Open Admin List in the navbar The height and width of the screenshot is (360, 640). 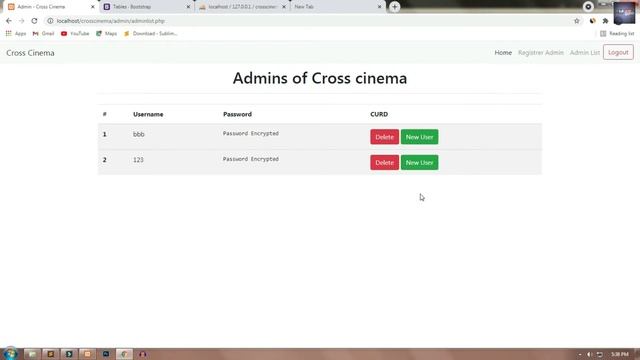[x=584, y=53]
